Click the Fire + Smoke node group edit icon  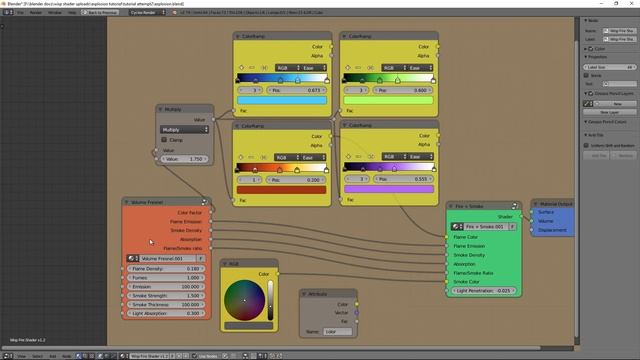click(x=515, y=206)
